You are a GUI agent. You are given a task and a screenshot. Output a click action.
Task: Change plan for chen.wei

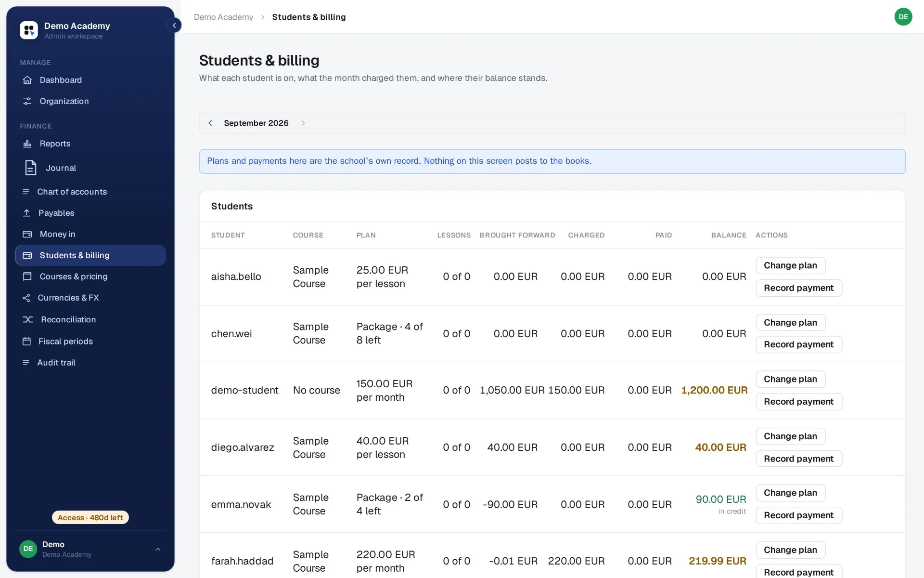pyautogui.click(x=790, y=322)
